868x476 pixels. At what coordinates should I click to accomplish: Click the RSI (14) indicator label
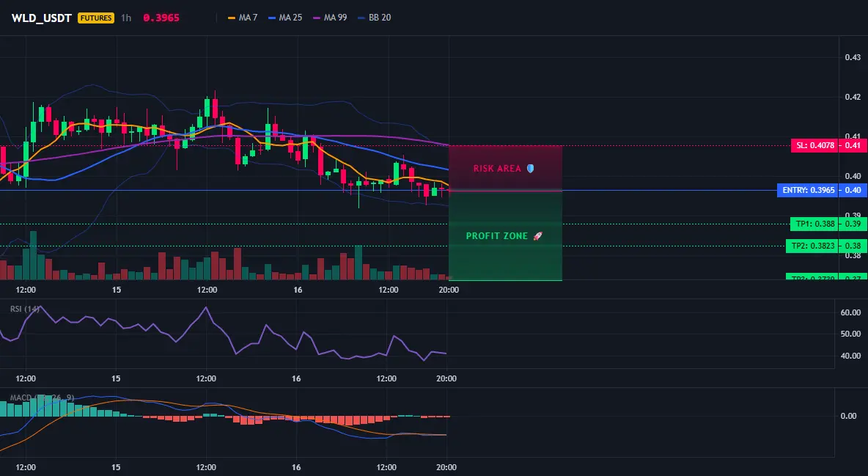point(25,309)
